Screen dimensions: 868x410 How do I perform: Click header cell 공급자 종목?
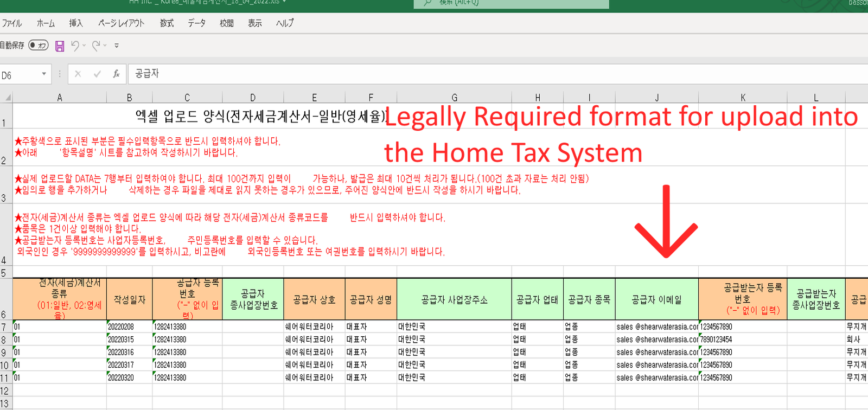tap(589, 299)
